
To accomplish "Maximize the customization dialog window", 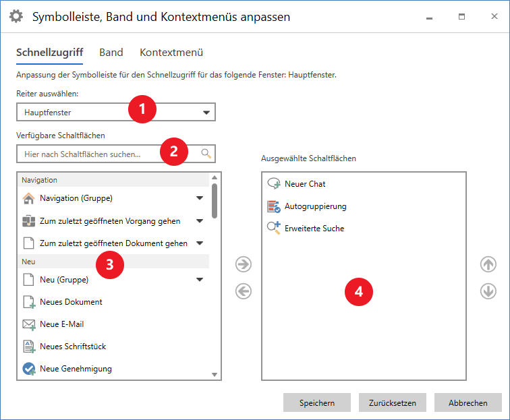I will coord(461,17).
